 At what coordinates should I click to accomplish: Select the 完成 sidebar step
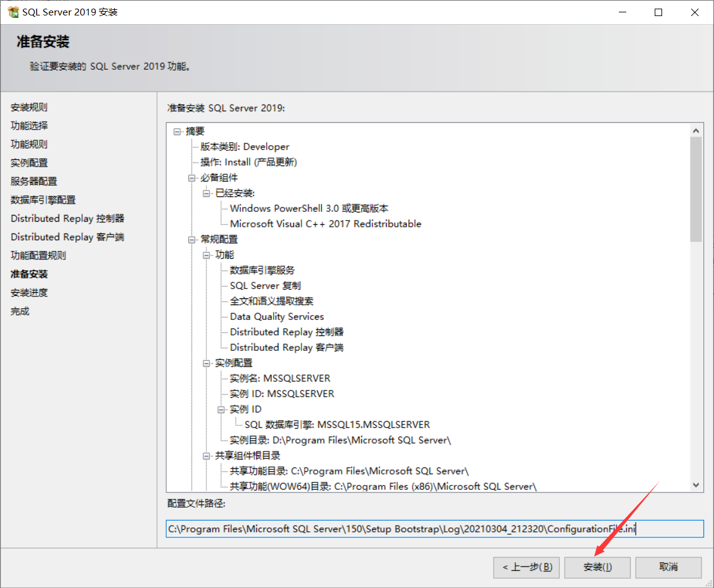click(20, 311)
